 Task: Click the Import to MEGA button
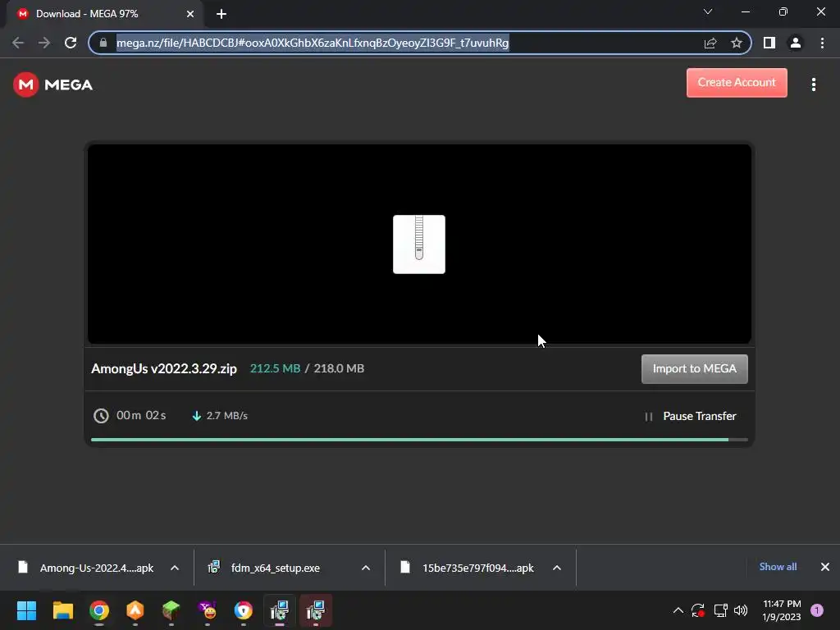pos(694,368)
